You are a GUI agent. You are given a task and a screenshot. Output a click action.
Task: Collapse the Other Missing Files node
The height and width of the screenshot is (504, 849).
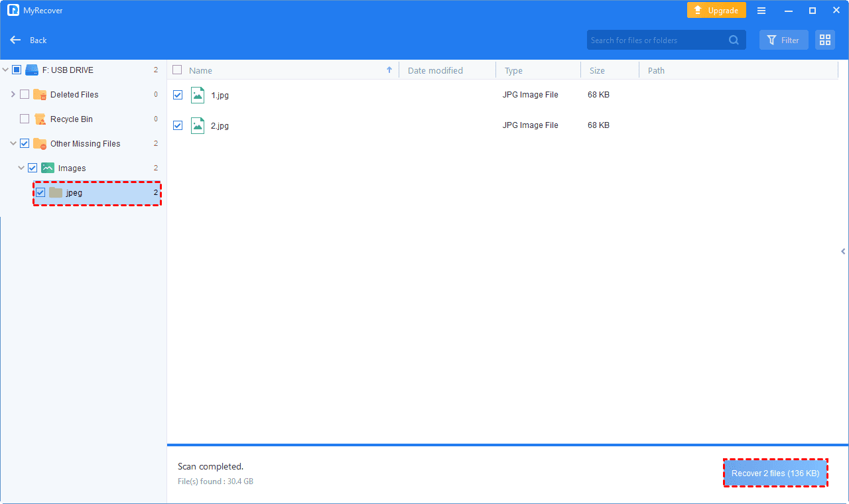pos(13,143)
